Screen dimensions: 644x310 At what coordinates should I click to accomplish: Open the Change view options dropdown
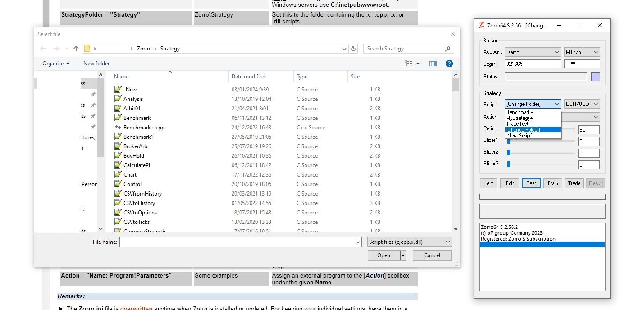click(x=418, y=64)
